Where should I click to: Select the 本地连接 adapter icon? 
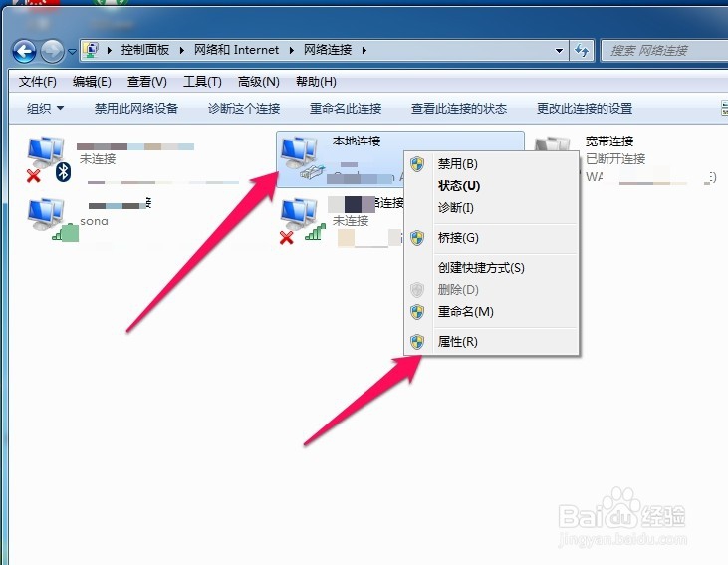point(302,158)
